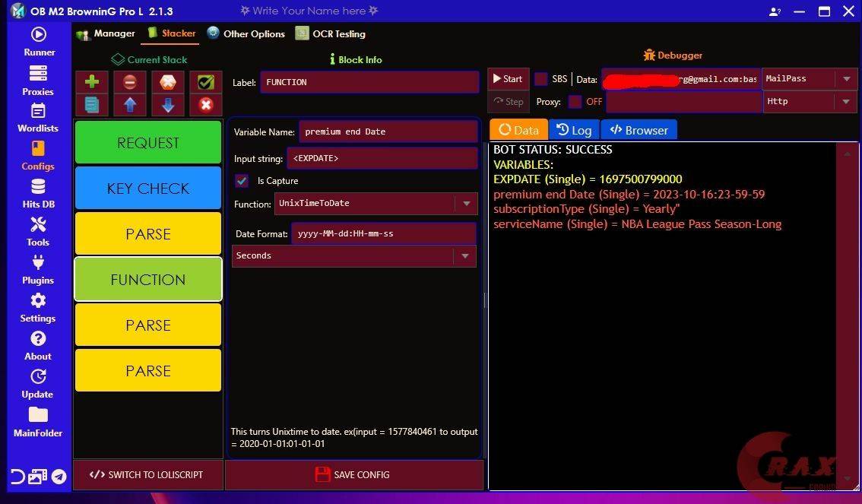The width and height of the screenshot is (862, 504).
Task: Click the debugger Data input field
Action: pos(681,78)
